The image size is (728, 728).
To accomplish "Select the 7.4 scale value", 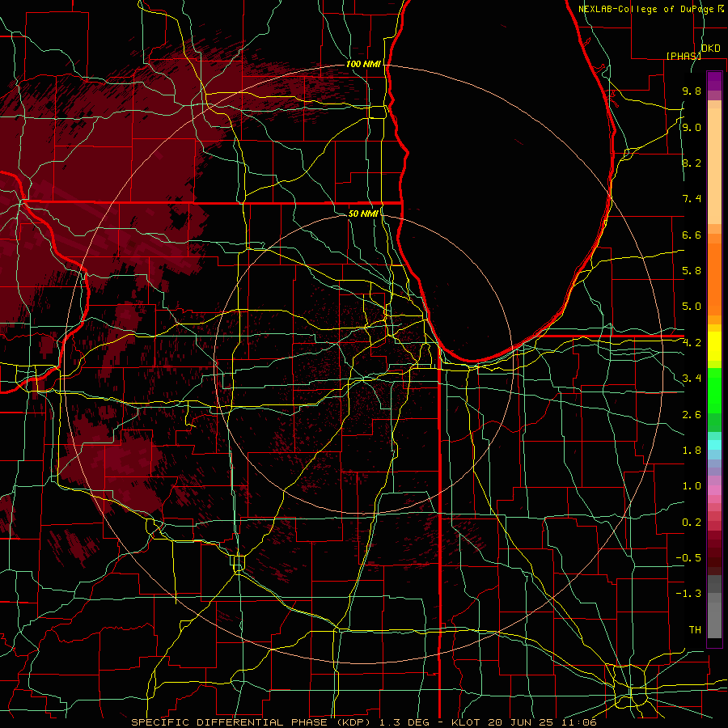I will pyautogui.click(x=692, y=199).
